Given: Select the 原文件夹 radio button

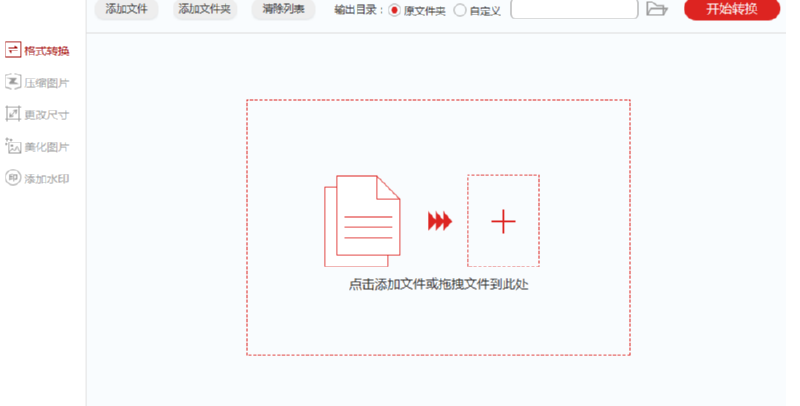Looking at the screenshot, I should click(x=394, y=10).
